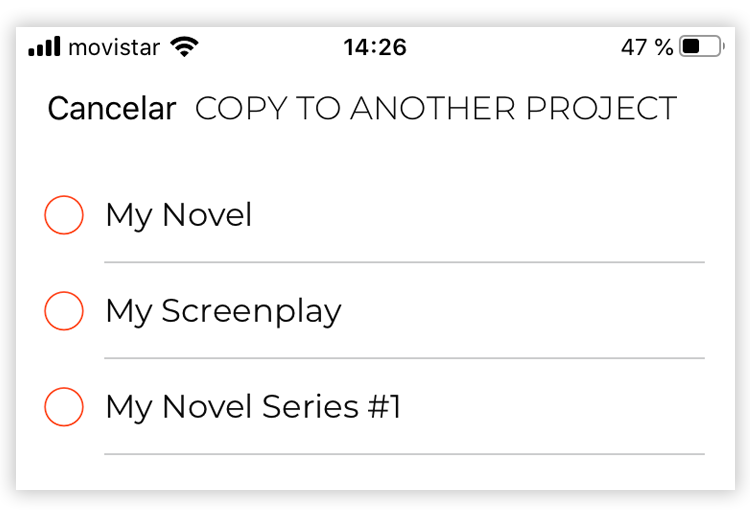Tap the battery icon in status bar

click(x=702, y=46)
